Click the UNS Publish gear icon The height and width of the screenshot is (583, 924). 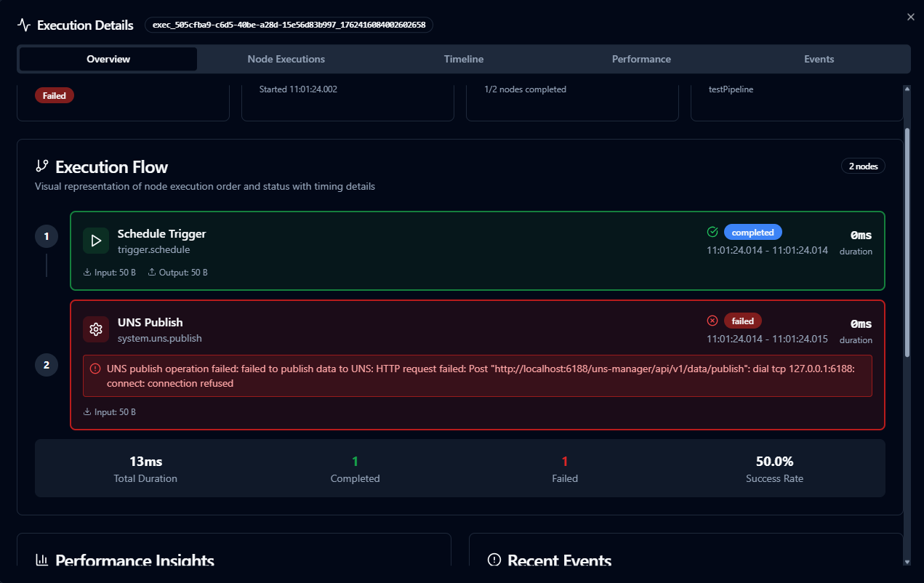95,329
